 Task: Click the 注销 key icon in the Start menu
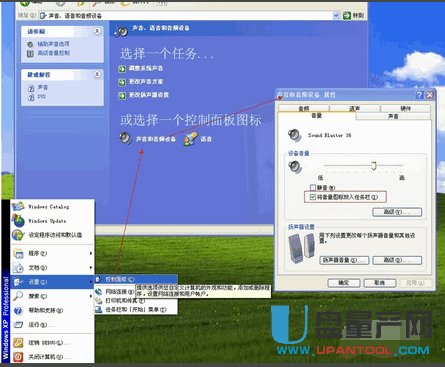coord(18,342)
